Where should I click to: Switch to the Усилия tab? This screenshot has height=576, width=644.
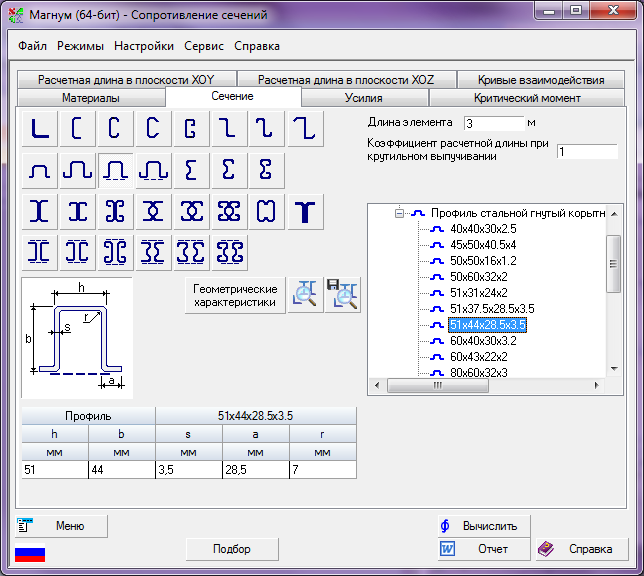point(364,98)
